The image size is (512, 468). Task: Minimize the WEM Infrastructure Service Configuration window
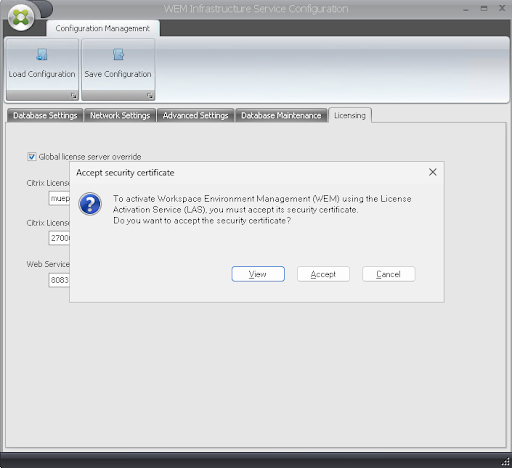click(466, 9)
